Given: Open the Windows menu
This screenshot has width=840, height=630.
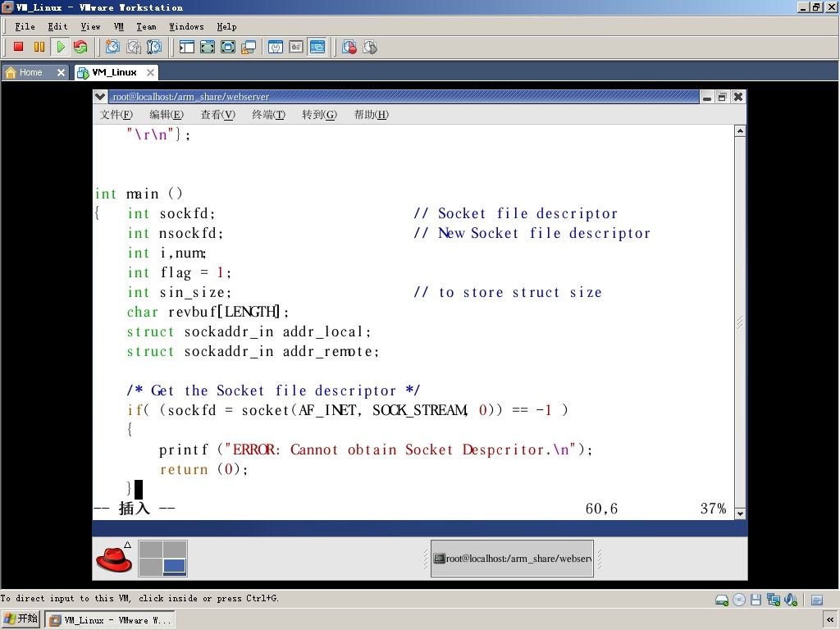Looking at the screenshot, I should (186, 26).
